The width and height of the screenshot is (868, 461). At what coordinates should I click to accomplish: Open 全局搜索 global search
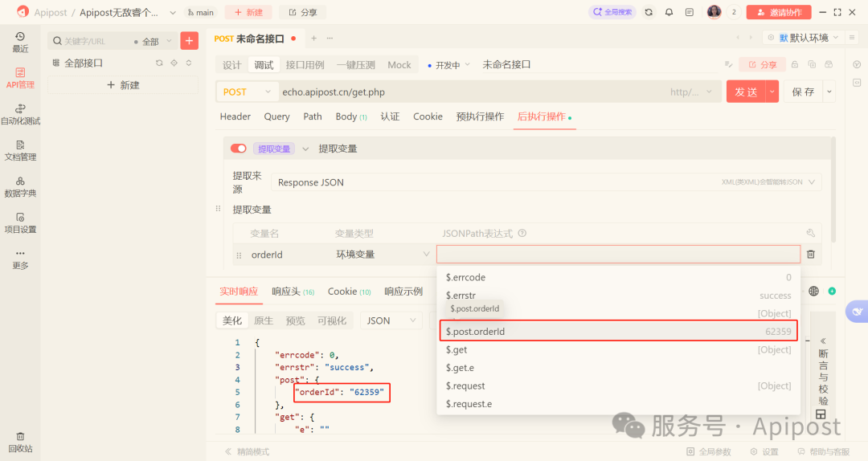[612, 12]
